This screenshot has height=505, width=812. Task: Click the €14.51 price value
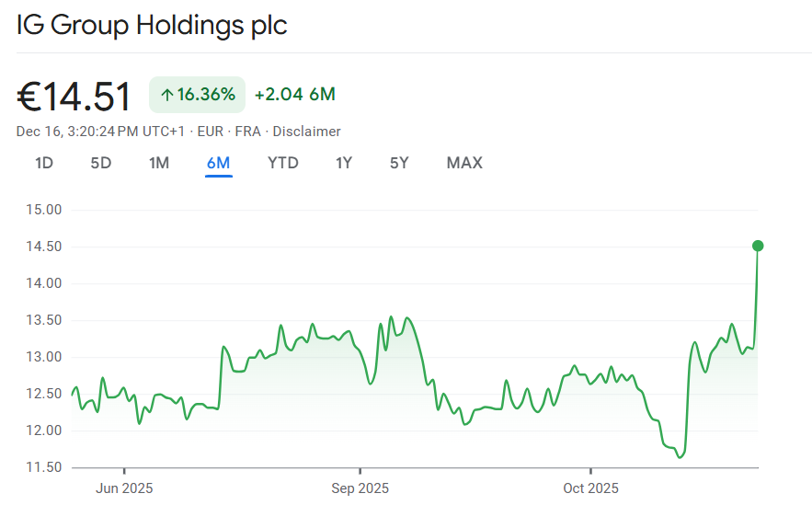[x=74, y=97]
